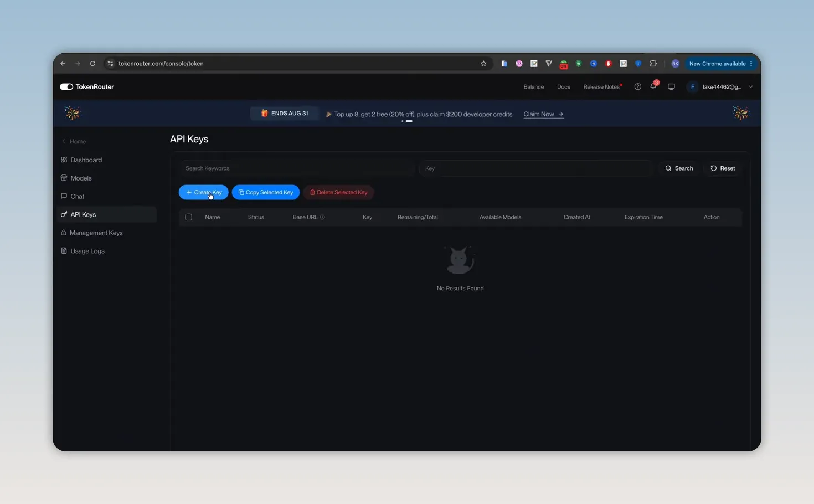Click the gift icon on ENDS AUG 31
Screen dimensions: 814x504
point(265,113)
